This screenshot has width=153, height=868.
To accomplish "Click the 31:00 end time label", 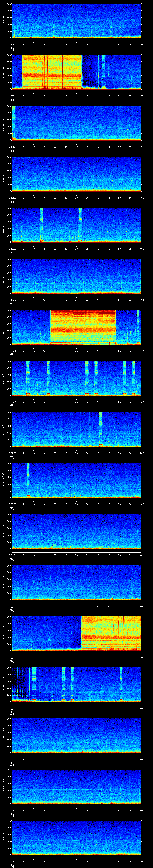I will [141, 861].
